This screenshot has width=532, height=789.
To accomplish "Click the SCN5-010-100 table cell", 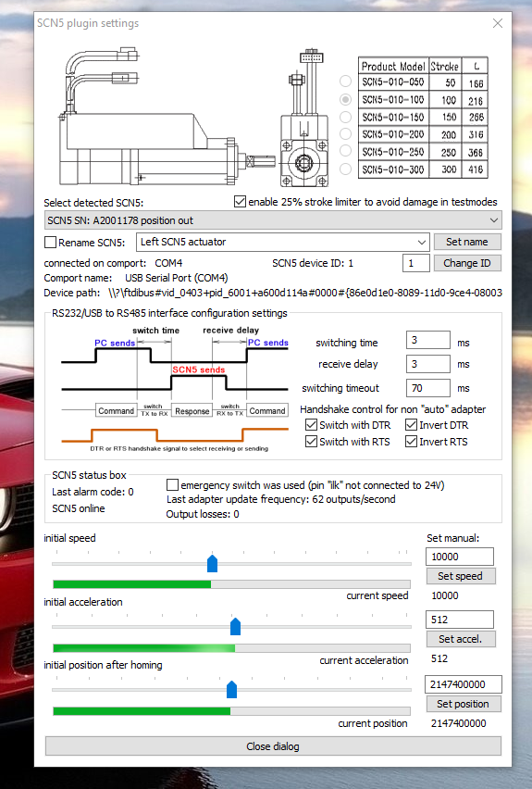I will 393,100.
